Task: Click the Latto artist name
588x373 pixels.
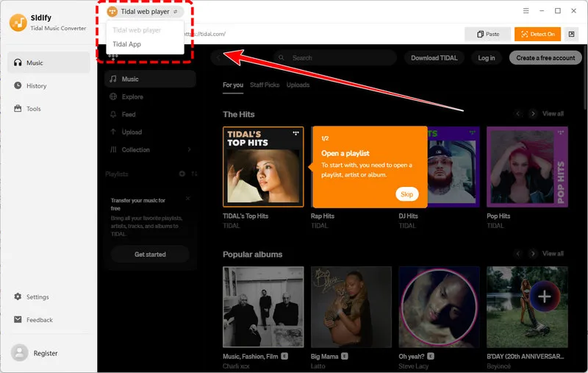Action: 318,366
